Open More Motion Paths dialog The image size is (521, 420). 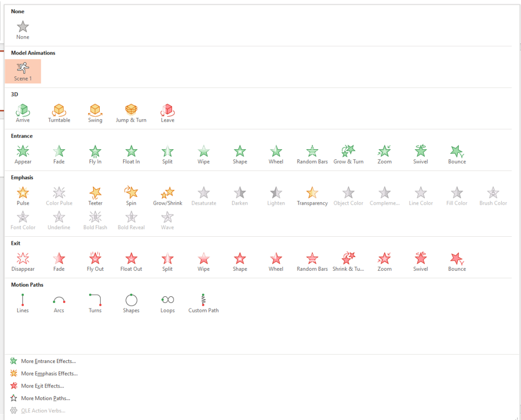45,398
